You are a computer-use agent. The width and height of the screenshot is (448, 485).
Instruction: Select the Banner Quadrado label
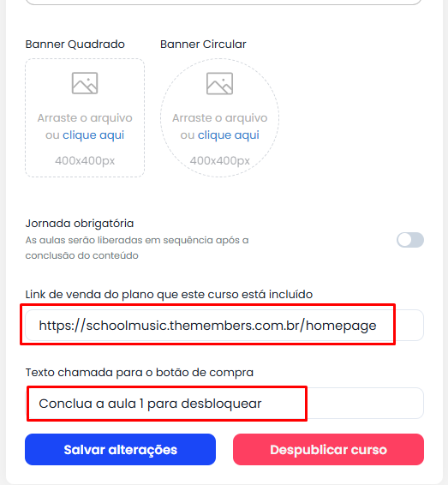click(75, 45)
